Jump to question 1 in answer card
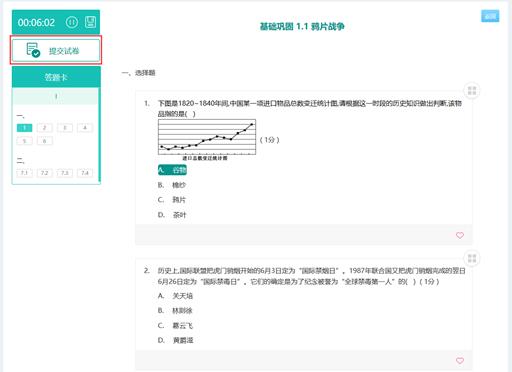 (24, 128)
